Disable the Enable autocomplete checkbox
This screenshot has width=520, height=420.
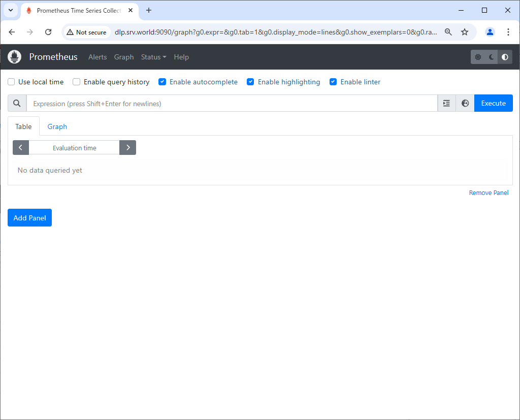point(162,82)
